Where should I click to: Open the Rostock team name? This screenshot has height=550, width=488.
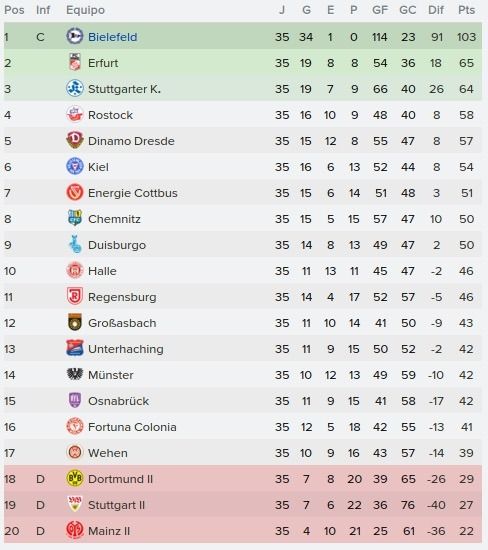(x=110, y=115)
